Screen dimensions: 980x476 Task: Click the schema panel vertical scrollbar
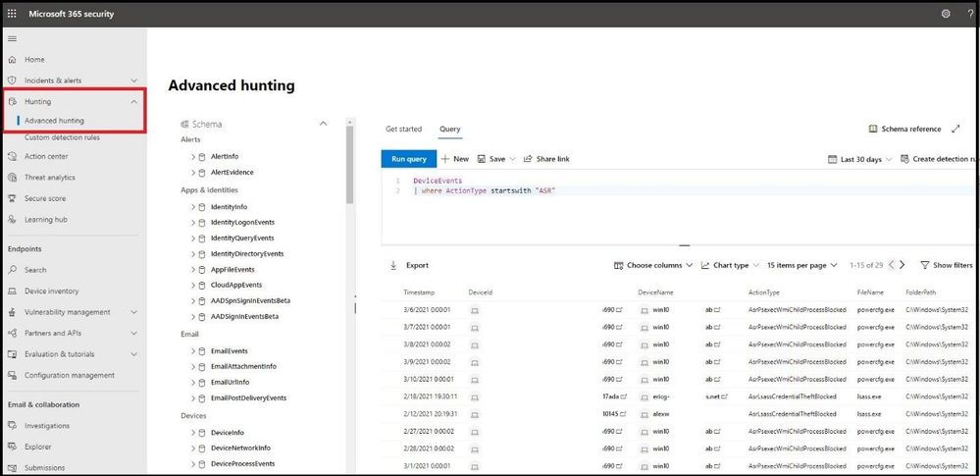click(350, 165)
